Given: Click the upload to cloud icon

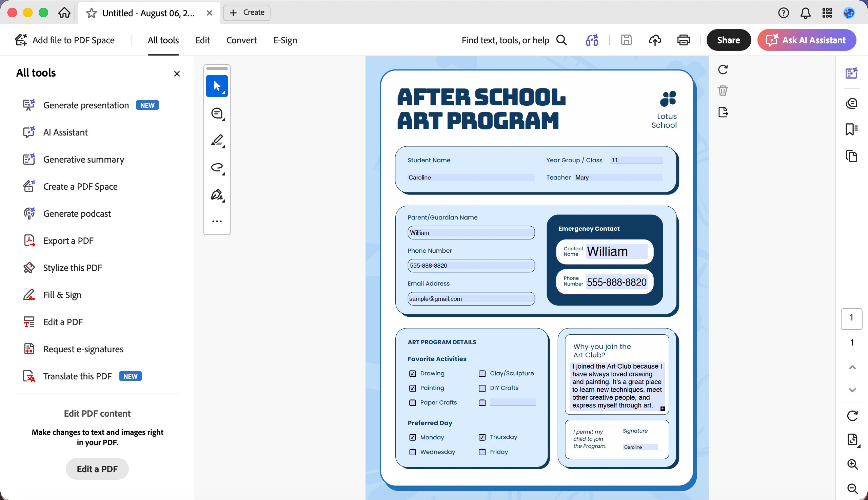Looking at the screenshot, I should (x=655, y=40).
